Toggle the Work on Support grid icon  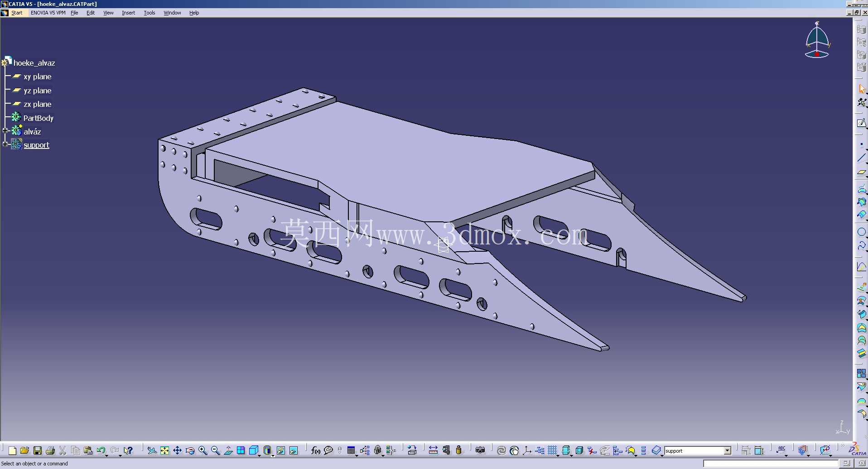pyautogui.click(x=552, y=450)
